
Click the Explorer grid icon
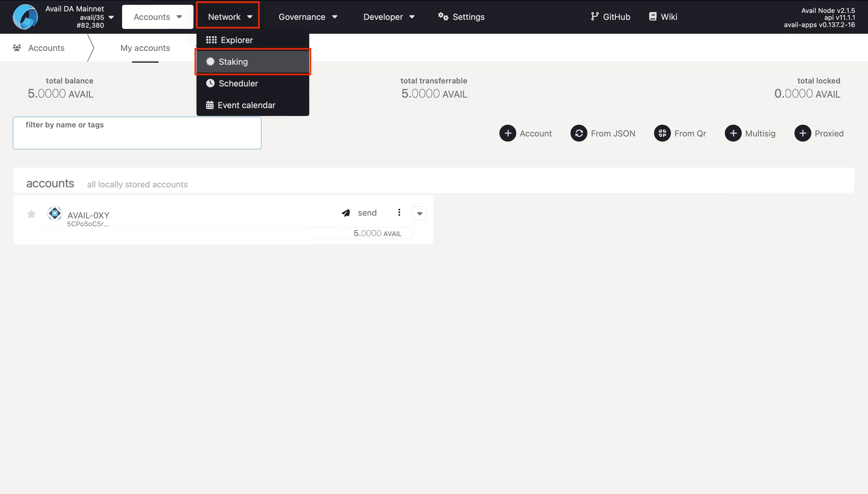[211, 40]
